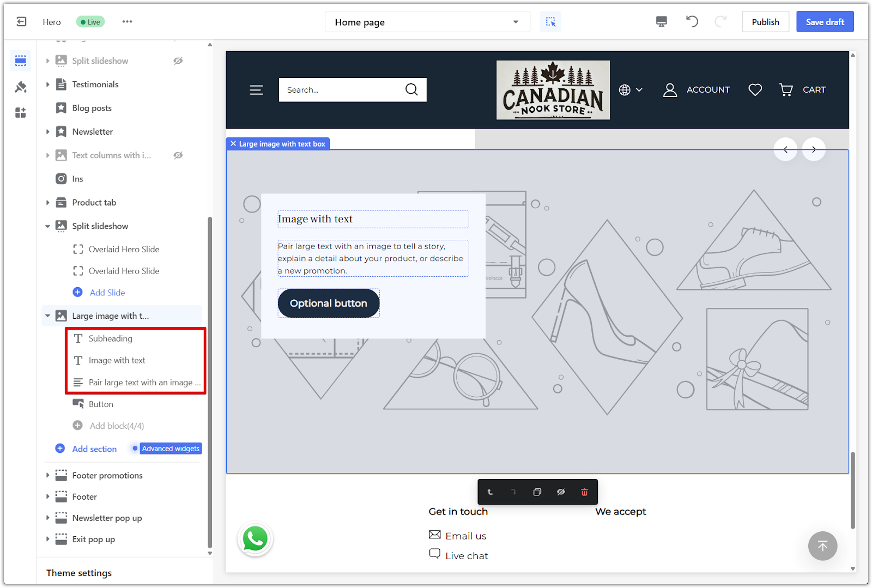
Task: Toggle visibility of hidden Split slideshow section
Action: [178, 61]
